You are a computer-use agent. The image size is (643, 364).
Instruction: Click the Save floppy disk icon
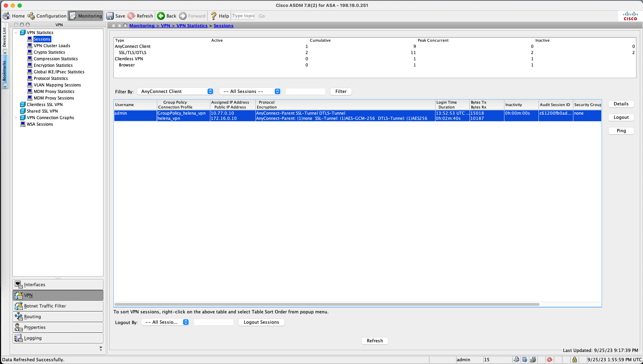point(110,16)
